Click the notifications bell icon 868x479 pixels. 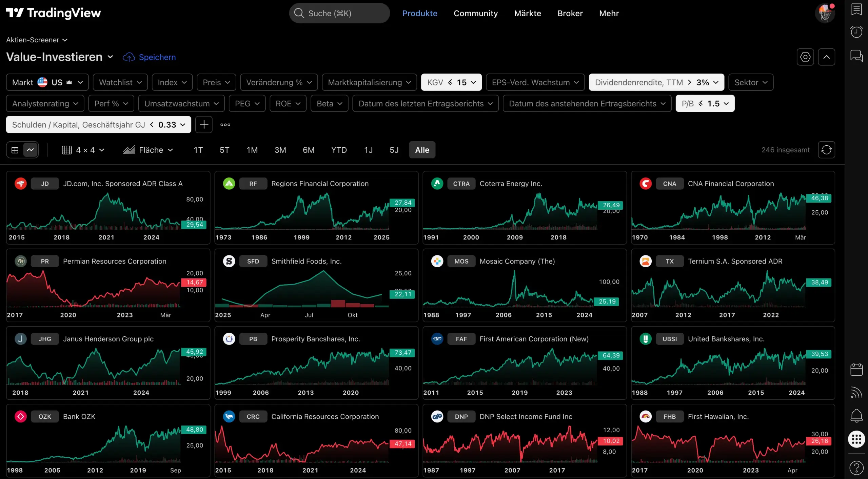click(x=856, y=415)
